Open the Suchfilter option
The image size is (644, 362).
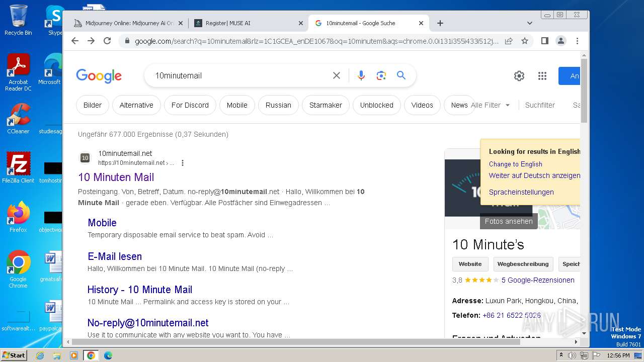point(540,105)
